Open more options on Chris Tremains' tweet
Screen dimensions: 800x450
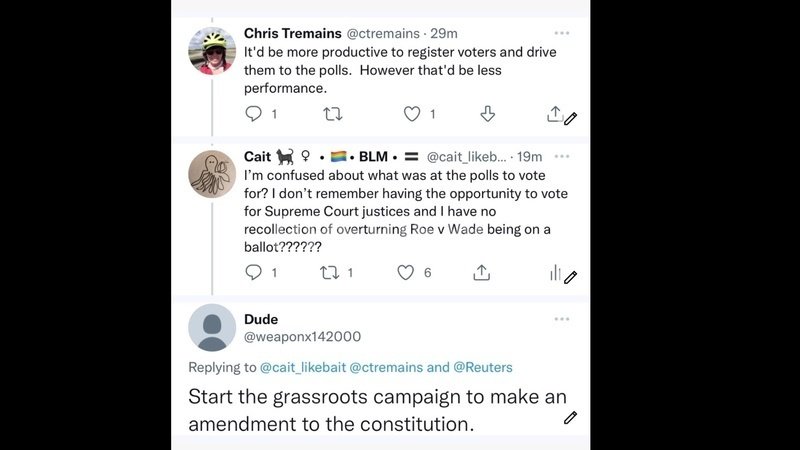click(x=563, y=33)
